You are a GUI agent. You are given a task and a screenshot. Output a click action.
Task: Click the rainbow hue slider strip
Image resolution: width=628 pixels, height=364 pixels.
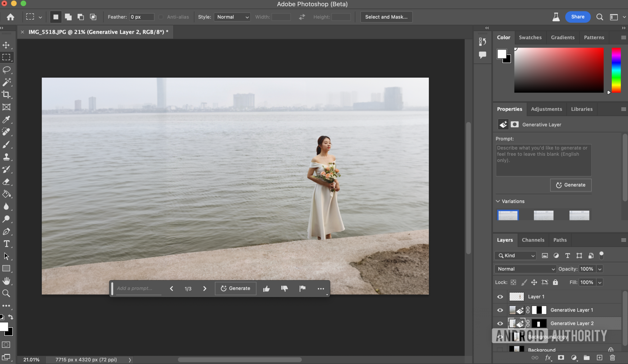[616, 70]
